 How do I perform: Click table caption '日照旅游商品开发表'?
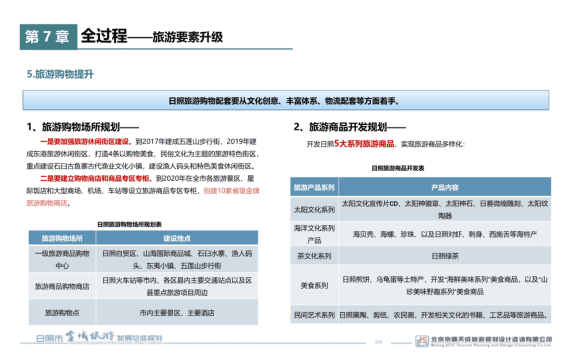(x=398, y=168)
